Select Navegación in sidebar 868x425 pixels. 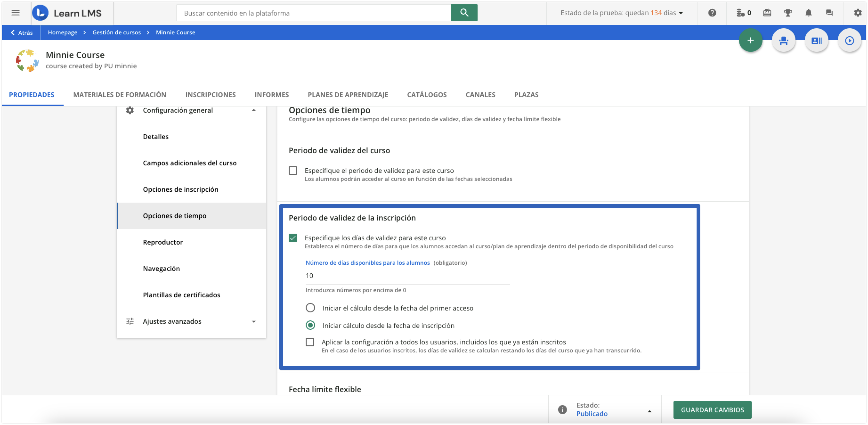(x=191, y=269)
